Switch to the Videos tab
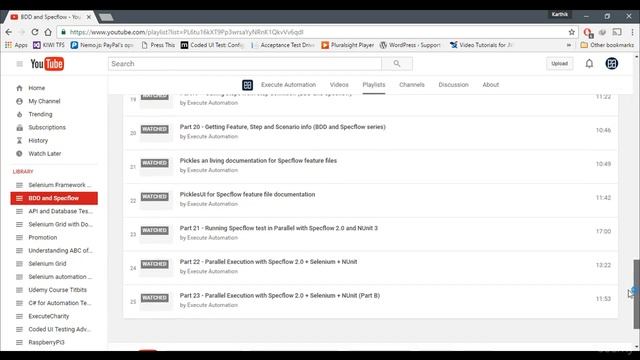This screenshot has width=640, height=360. [x=339, y=85]
